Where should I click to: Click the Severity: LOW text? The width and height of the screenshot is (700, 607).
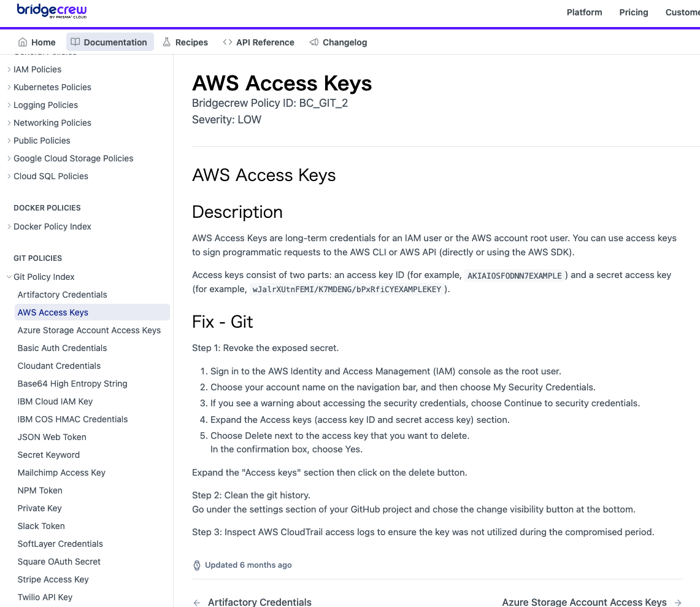click(226, 120)
